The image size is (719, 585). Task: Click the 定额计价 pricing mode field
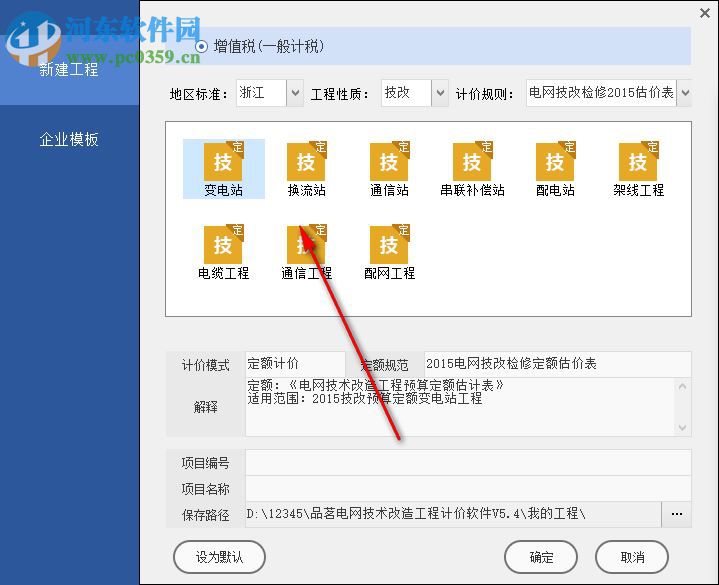click(295, 364)
